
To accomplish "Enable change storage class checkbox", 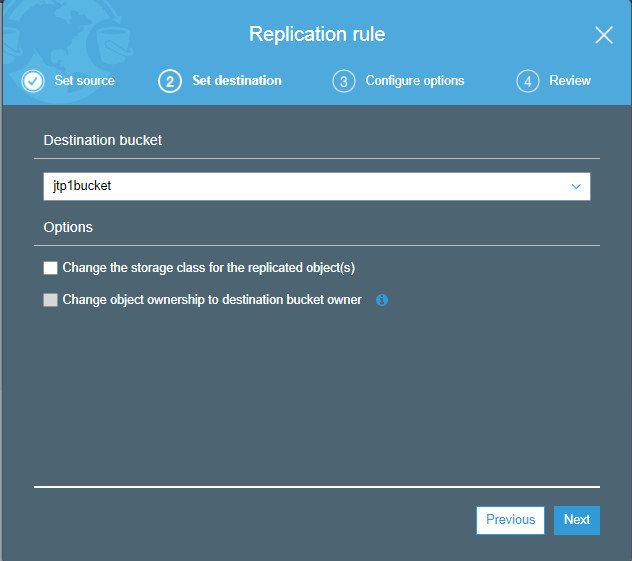I will pos(50,268).
